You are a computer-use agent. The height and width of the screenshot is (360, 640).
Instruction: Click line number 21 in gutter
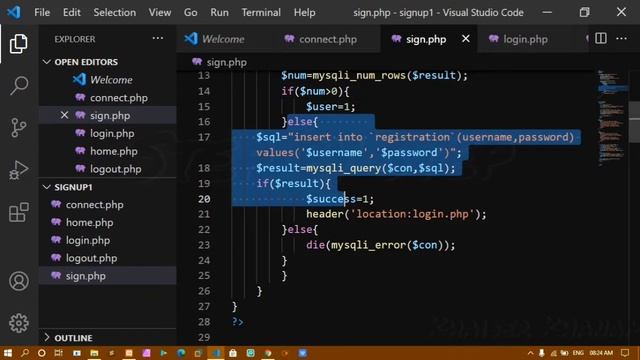pos(204,214)
